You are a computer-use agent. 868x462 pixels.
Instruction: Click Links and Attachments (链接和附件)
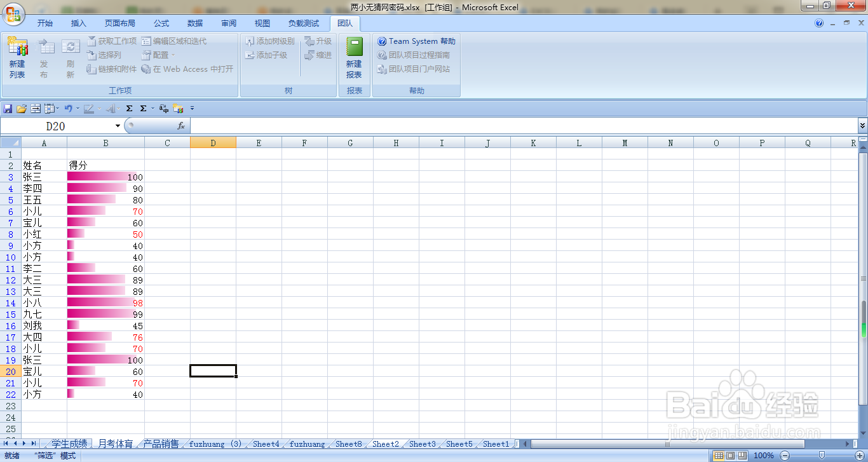click(111, 69)
